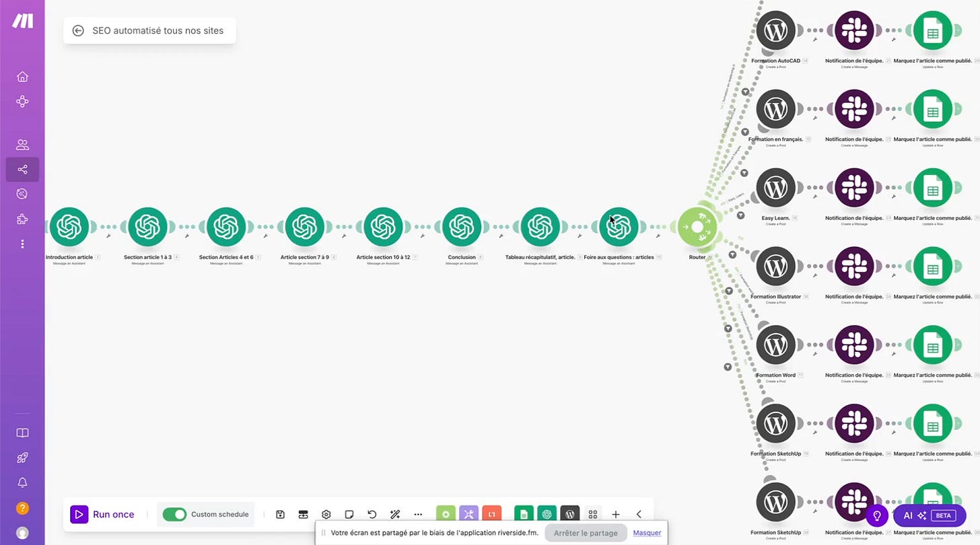
Task: Click the Run once button
Action: 102,514
